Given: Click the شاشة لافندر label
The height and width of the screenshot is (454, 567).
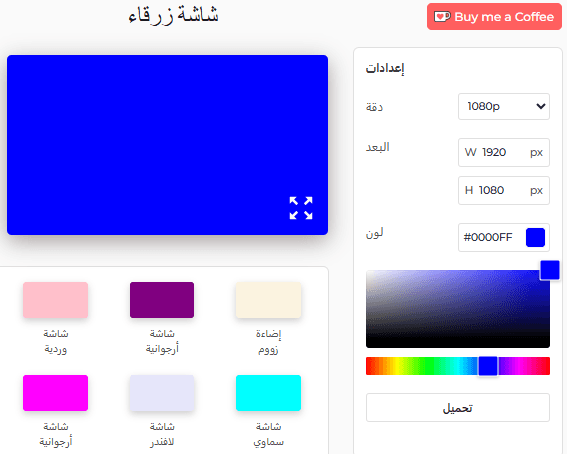Looking at the screenshot, I should 162,434.
